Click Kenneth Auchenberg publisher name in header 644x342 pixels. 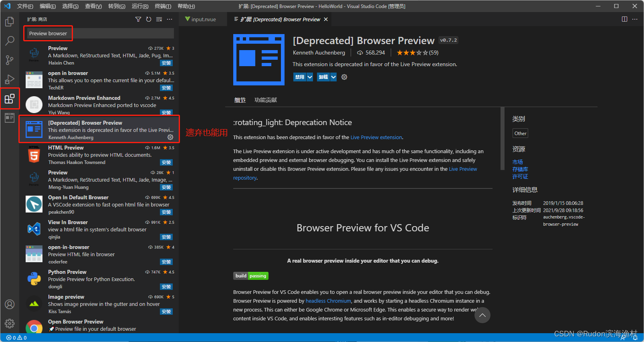319,53
